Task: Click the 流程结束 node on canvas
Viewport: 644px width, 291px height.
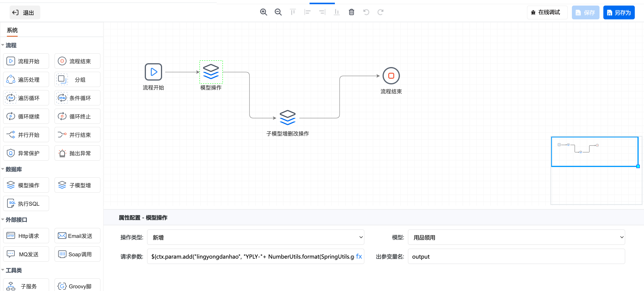Action: pyautogui.click(x=391, y=76)
